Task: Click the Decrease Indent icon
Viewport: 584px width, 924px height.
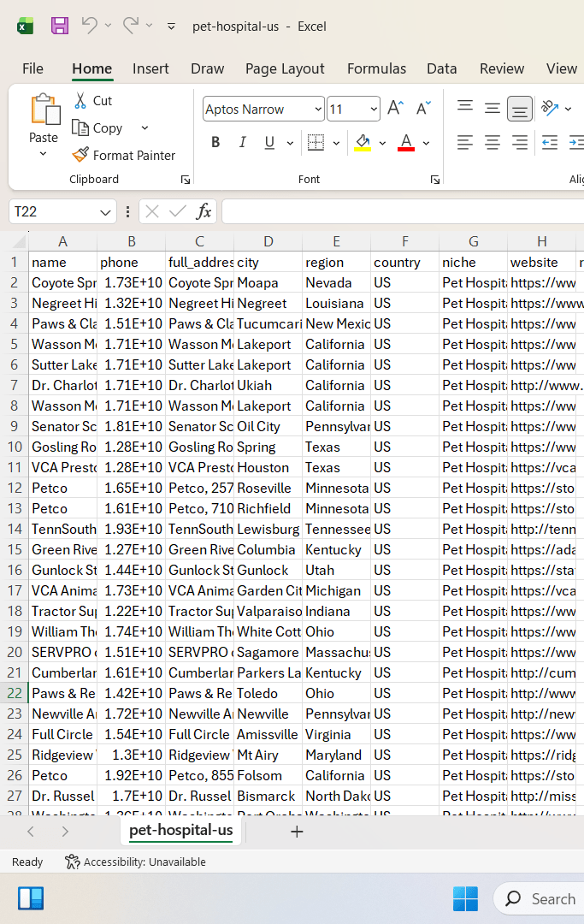Action: [550, 143]
